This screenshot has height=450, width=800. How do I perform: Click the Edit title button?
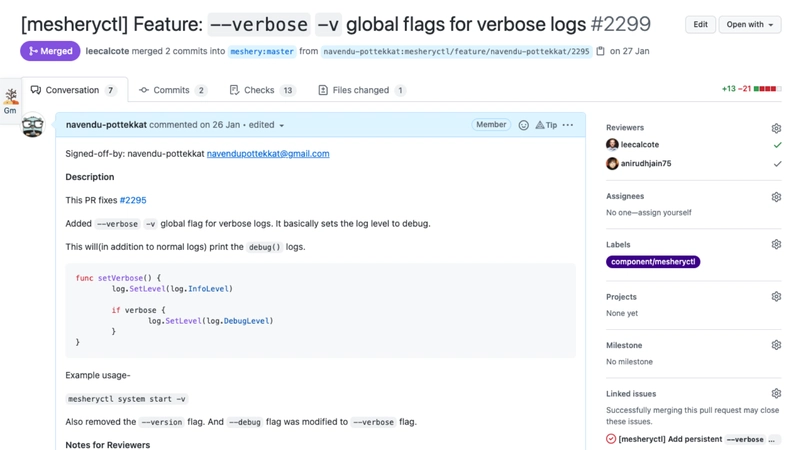coord(700,24)
